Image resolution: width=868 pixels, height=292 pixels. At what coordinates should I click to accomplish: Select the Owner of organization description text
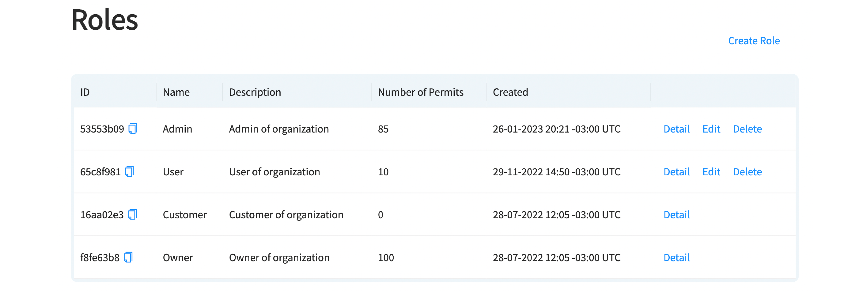279,258
